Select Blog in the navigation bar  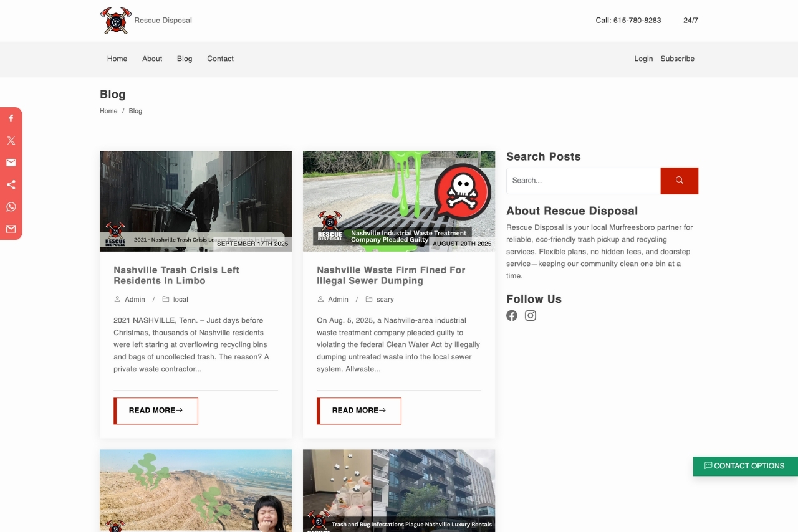185,59
